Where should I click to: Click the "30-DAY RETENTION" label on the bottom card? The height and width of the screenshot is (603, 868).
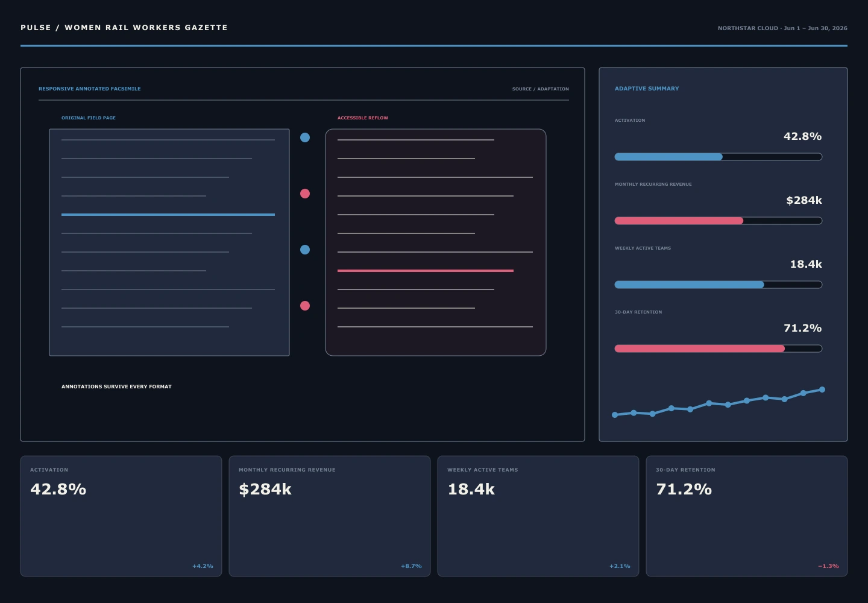click(685, 470)
